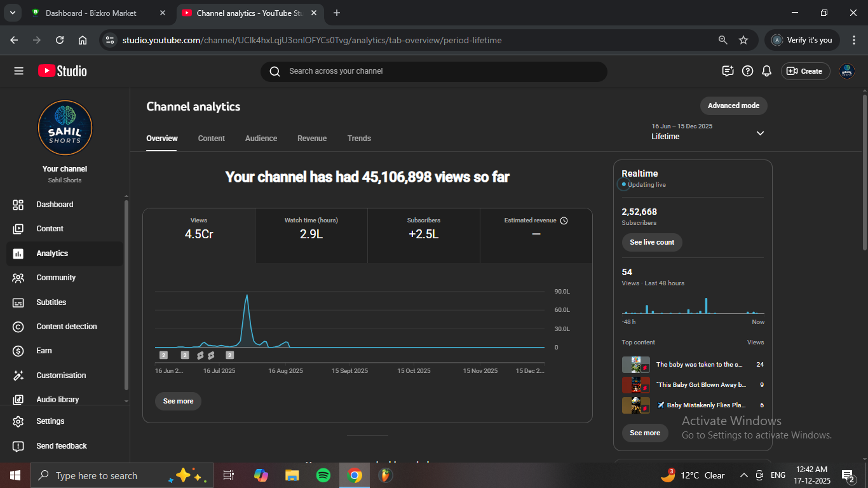Click the send feedback message icon in header
The width and height of the screenshot is (868, 488).
point(728,71)
